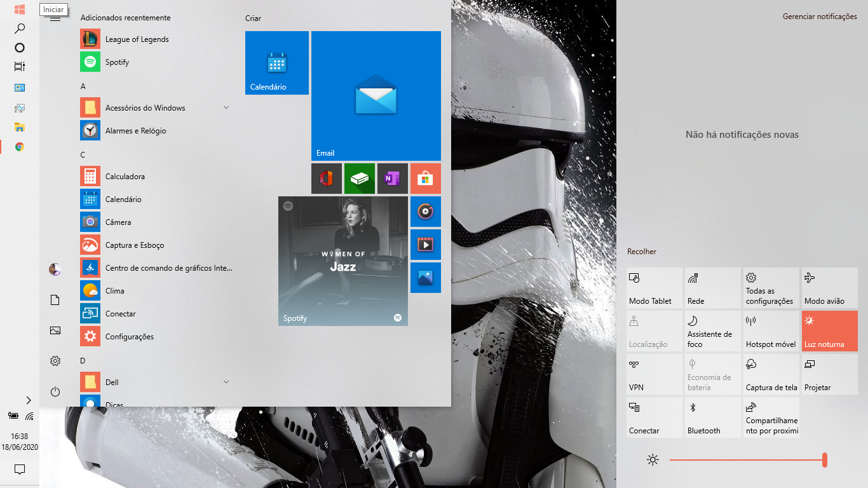
Task: Click the brightness slider
Action: (x=747, y=460)
